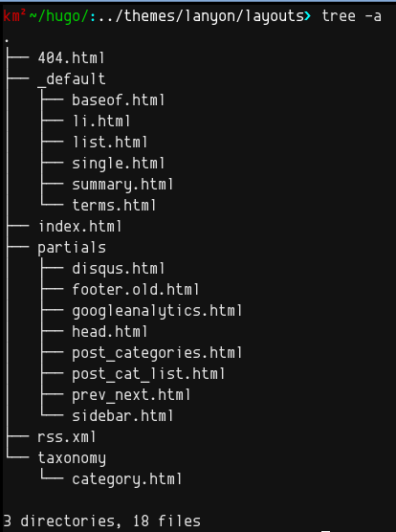This screenshot has width=396, height=532.
Task: Click disqus.html under partials
Action: tap(118, 269)
